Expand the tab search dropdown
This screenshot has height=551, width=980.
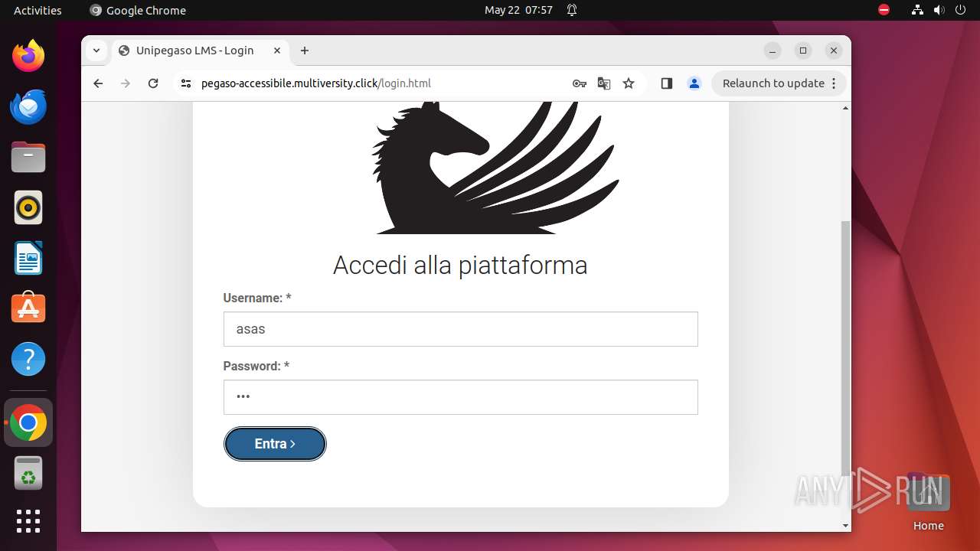(96, 51)
